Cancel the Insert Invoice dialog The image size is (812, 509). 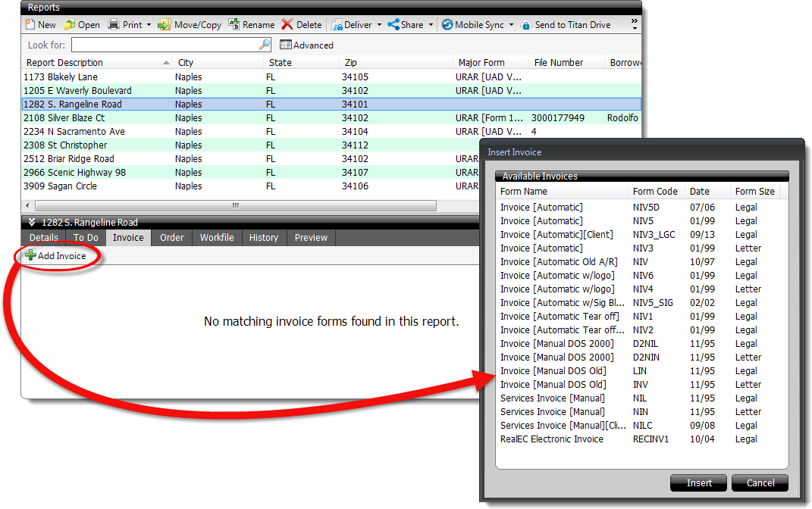point(760,483)
